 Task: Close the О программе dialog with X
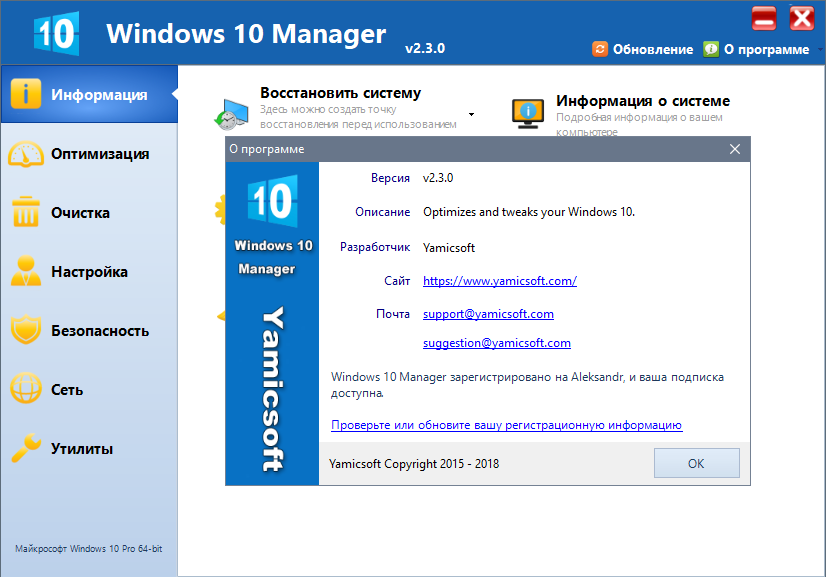coord(735,149)
